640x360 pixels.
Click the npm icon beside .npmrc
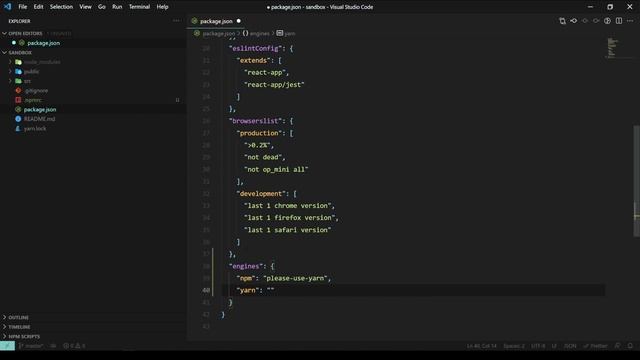[18, 100]
